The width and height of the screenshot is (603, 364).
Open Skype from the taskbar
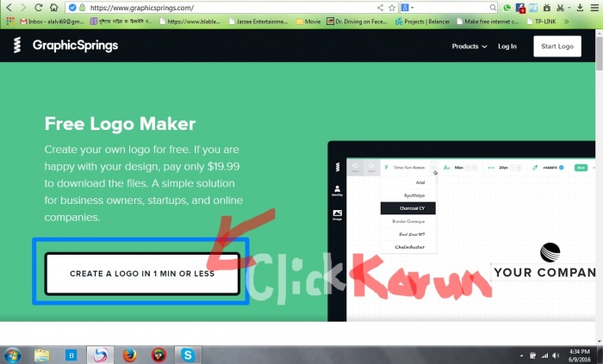click(188, 355)
